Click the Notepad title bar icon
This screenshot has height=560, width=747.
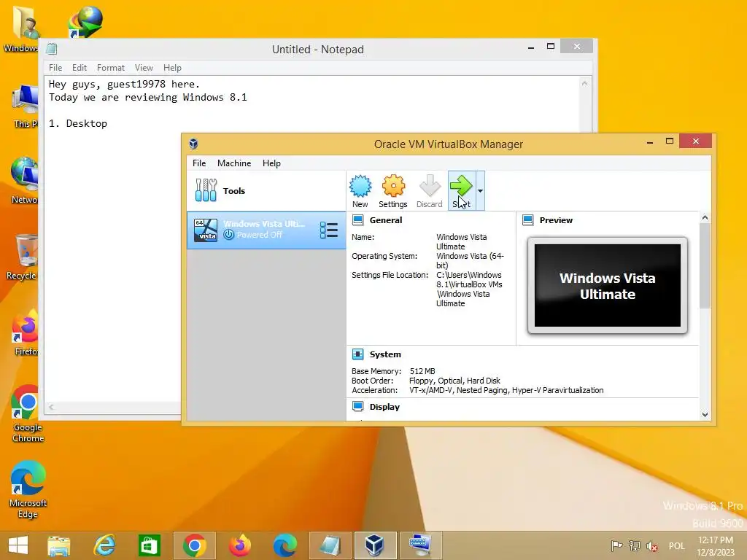pos(52,49)
